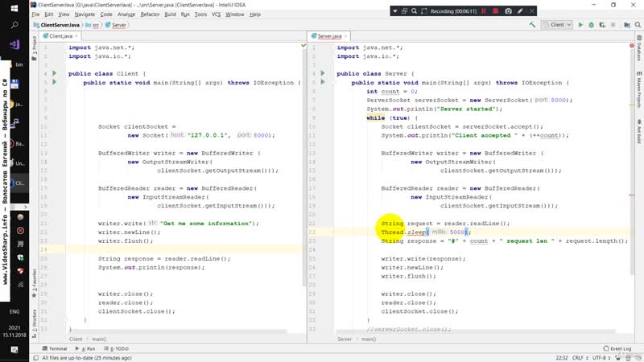Close the Server.java tab
Viewport: 644px width, 362px height.
[346, 36]
